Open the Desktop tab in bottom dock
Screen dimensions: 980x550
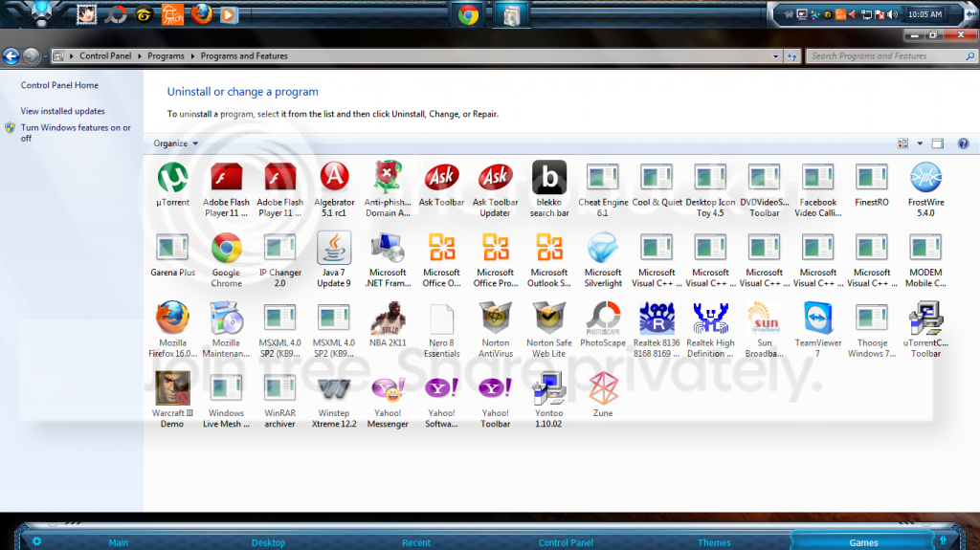268,542
